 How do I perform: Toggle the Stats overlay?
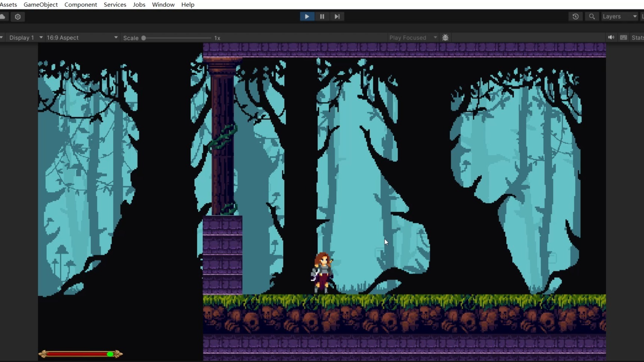(637, 37)
